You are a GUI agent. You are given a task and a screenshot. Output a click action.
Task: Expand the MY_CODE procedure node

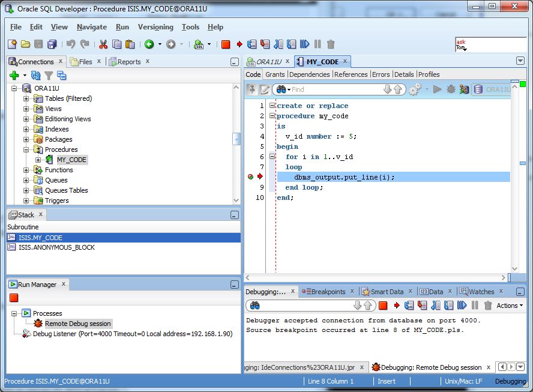tap(38, 160)
